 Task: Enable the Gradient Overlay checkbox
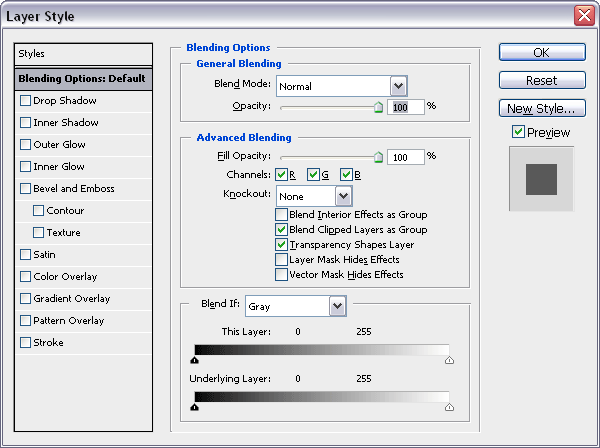[x=25, y=298]
